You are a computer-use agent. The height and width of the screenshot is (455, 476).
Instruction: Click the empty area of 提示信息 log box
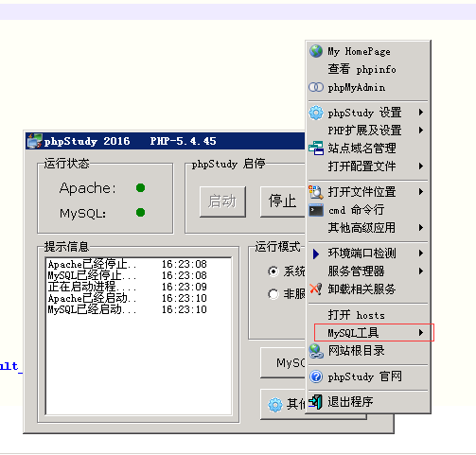[x=139, y=364]
